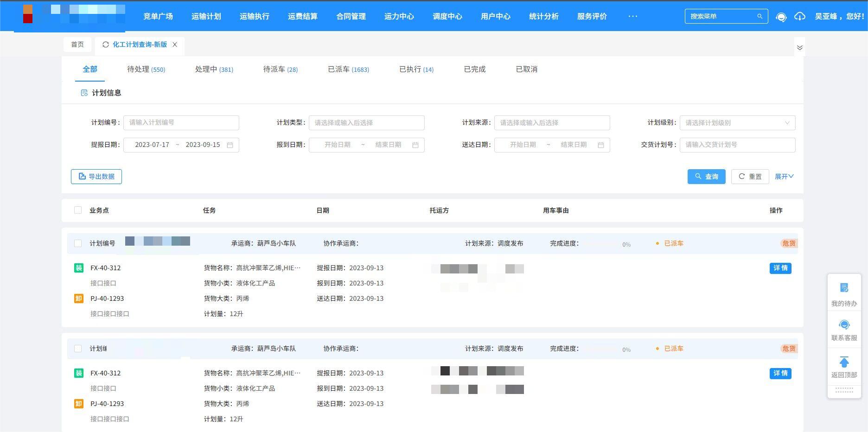Click the orange 卸 icon in second plan
The height and width of the screenshot is (432, 868).
(79, 404)
